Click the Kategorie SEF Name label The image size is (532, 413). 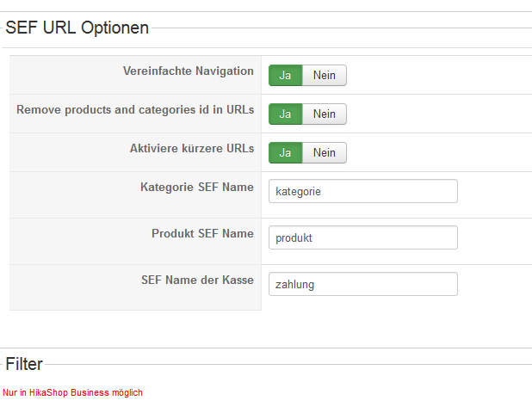point(196,187)
